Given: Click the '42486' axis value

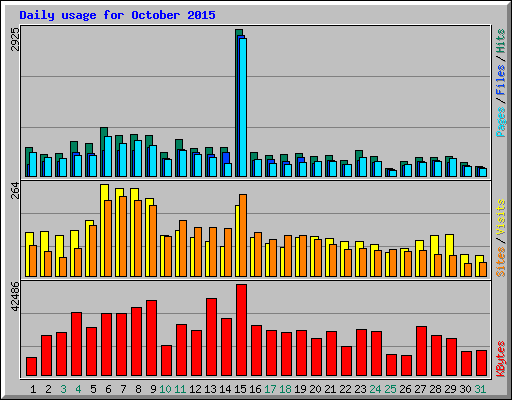Looking at the screenshot, I should pos(15,296).
